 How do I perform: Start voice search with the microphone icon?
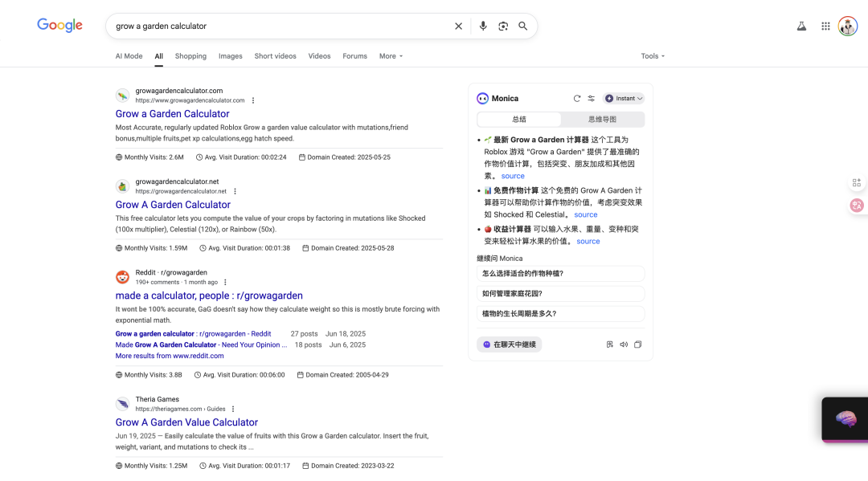(483, 26)
